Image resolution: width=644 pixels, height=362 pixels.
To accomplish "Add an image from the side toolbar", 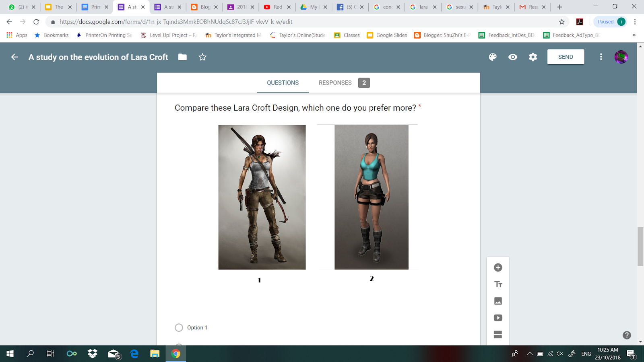I will pos(498,301).
